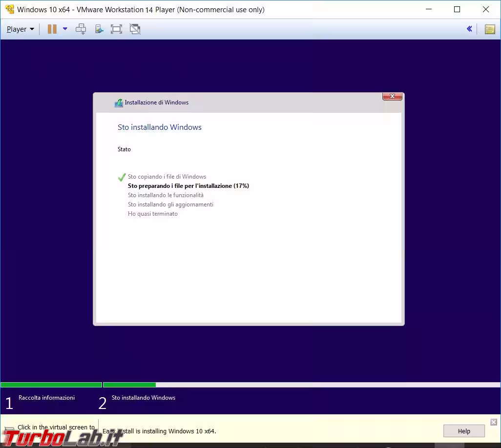The width and height of the screenshot is (501, 448).
Task: Click the green installation progress bar
Action: 129,385
